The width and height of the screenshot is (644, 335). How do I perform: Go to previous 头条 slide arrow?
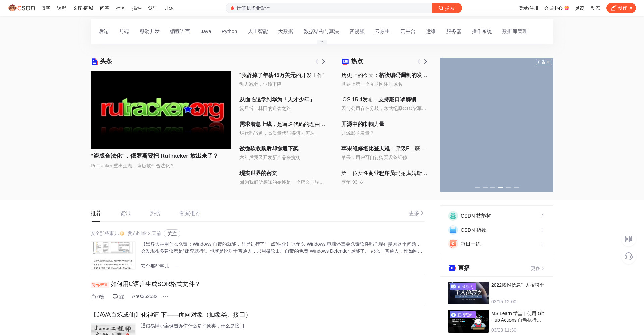point(317,61)
